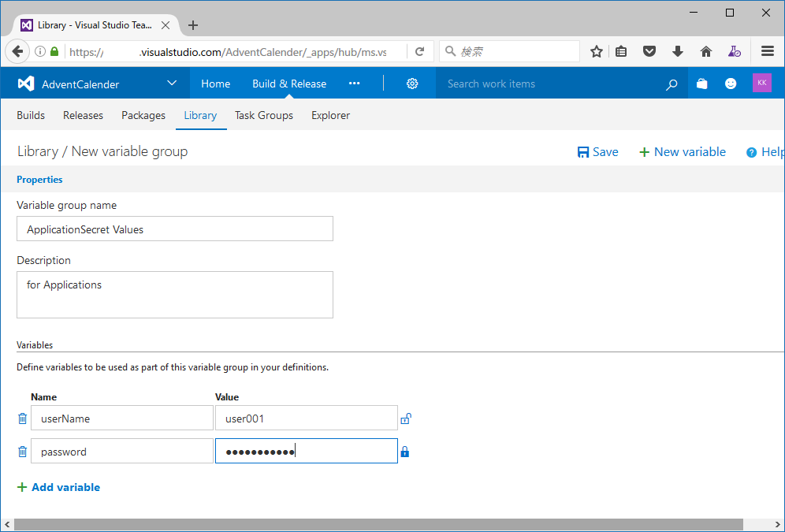Switch to the Releases tab
Screen dimensions: 785x532
[83, 115]
